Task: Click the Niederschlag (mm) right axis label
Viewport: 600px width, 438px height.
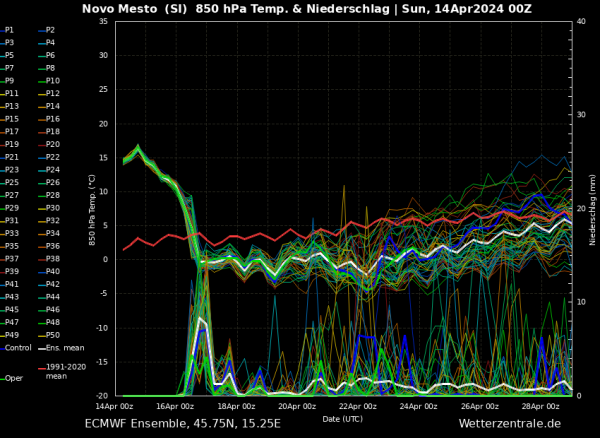Action: 592,208
